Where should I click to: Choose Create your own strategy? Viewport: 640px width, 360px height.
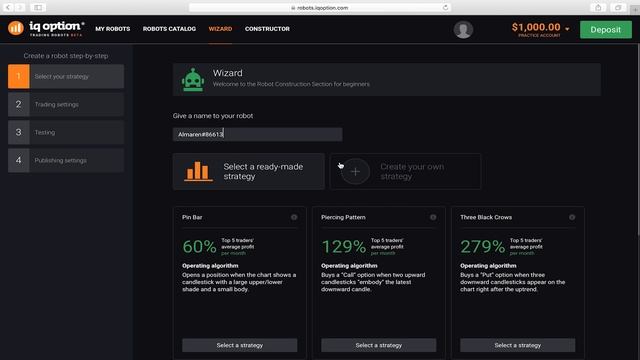coord(405,171)
